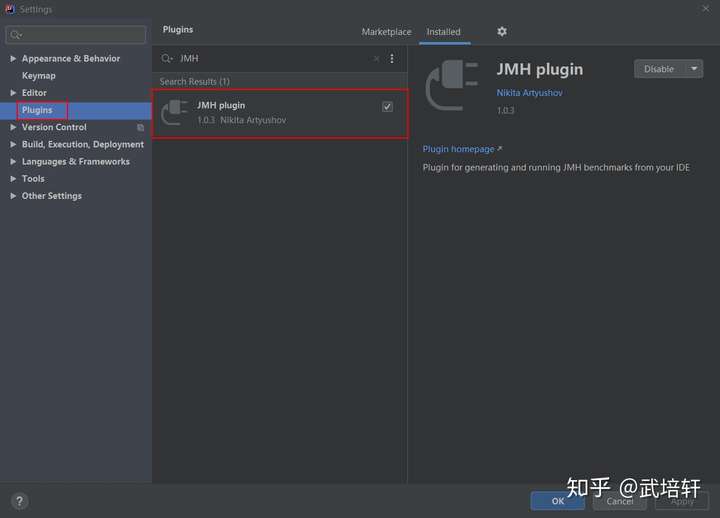Viewport: 720px width, 518px height.
Task: Select Plugins in settings tree
Action: (x=37, y=110)
